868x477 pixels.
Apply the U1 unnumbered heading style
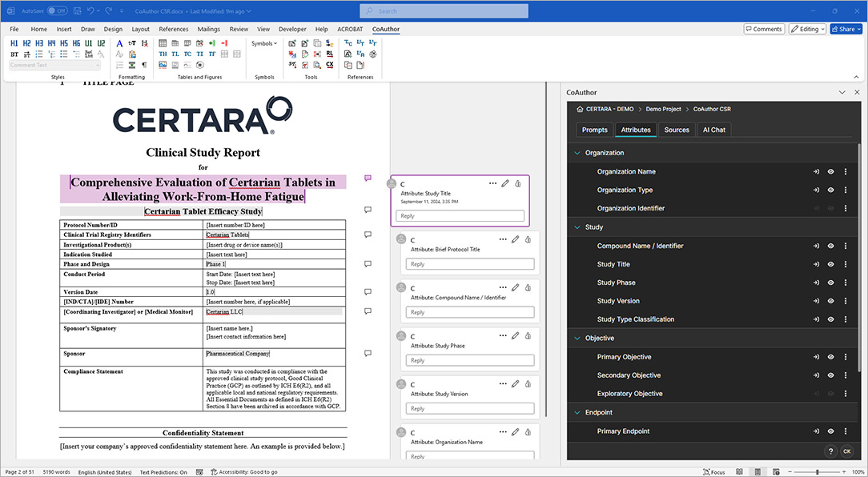(89, 43)
